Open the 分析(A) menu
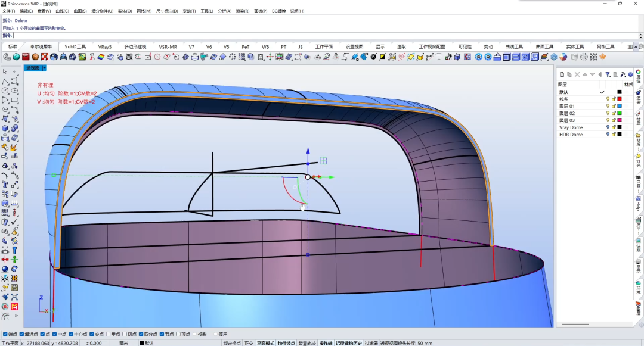Viewport: 644px width, 346px height. click(225, 11)
